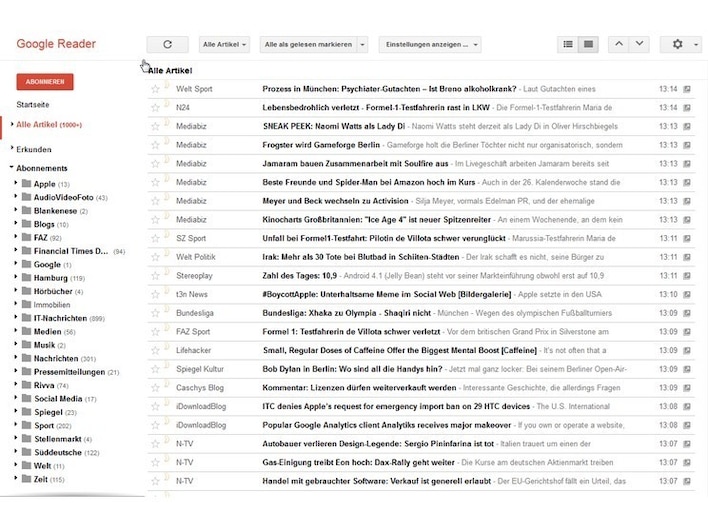Open original page icon for Zahl des Tages

click(687, 275)
